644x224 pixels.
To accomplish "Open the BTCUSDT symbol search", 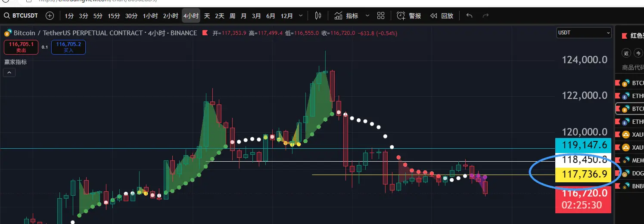I will click(21, 15).
